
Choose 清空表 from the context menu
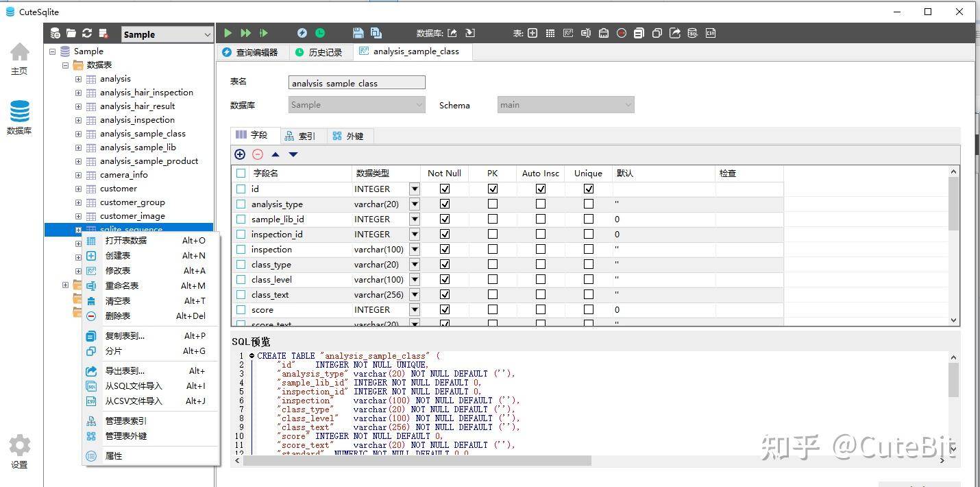pos(118,300)
